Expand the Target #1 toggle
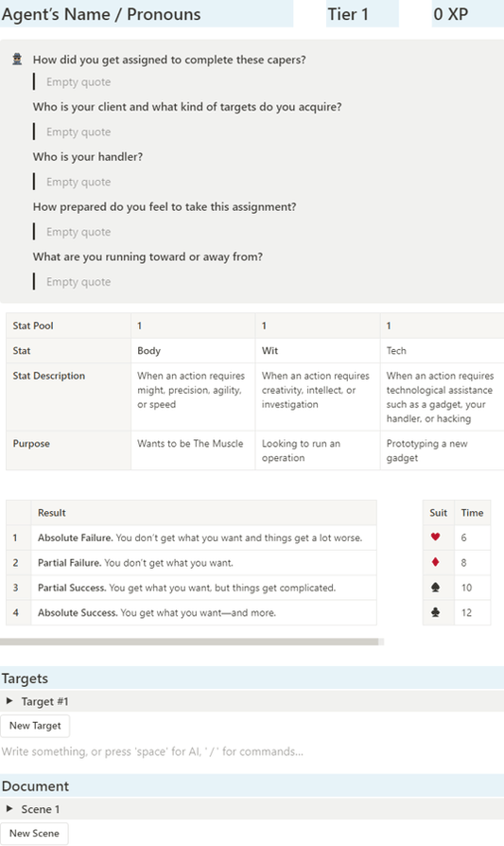 (9, 701)
